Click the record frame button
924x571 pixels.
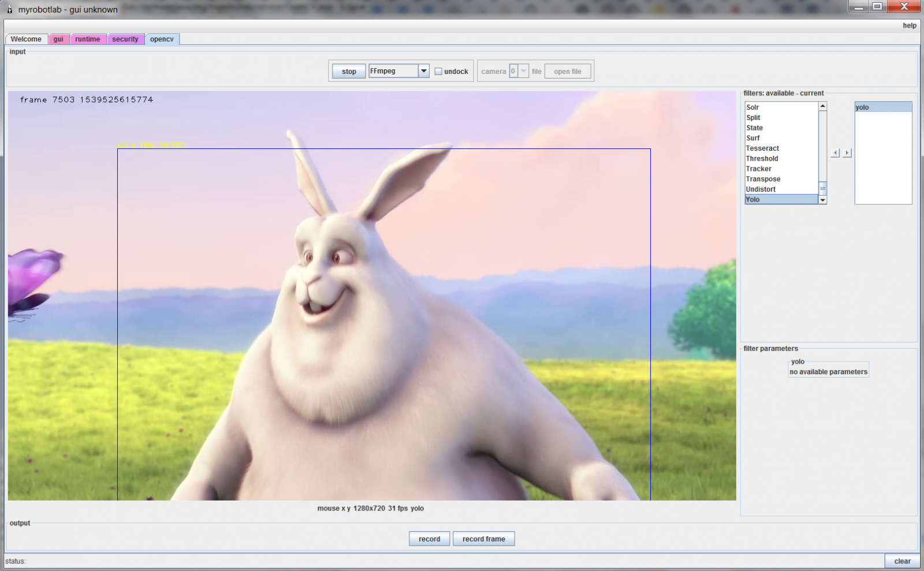click(484, 539)
